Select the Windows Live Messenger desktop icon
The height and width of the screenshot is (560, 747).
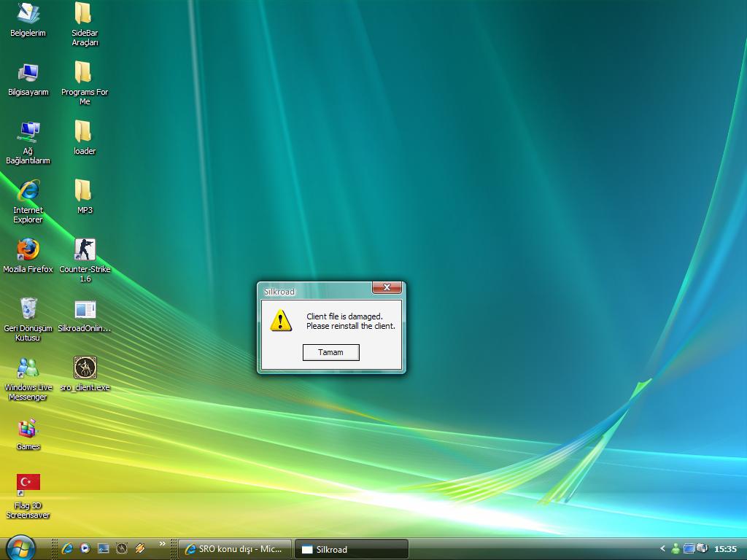tap(28, 368)
